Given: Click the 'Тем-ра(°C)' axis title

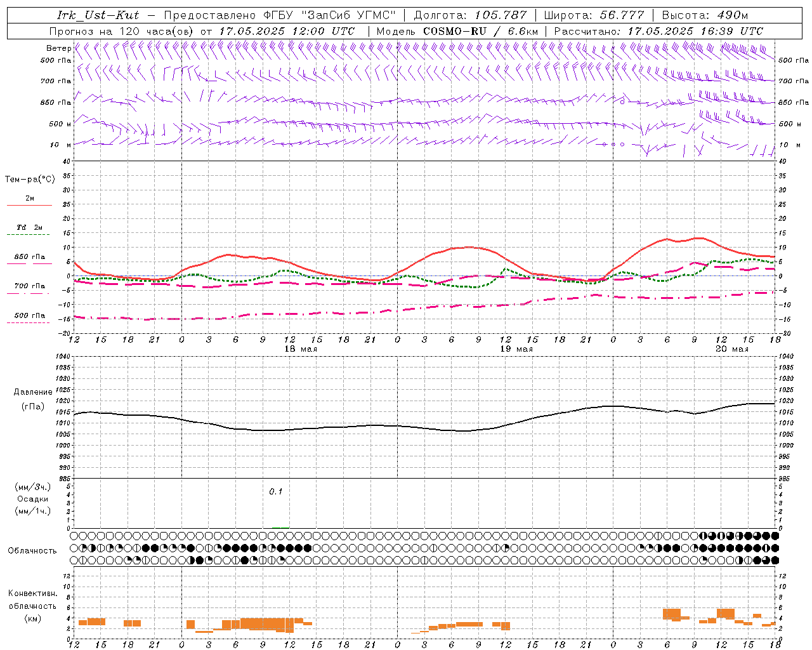Looking at the screenshot, I should [30, 180].
